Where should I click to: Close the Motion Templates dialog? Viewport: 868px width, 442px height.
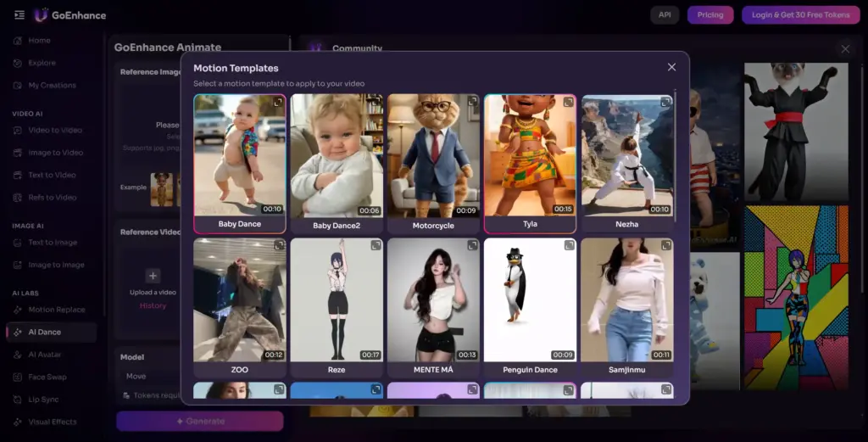pos(671,67)
